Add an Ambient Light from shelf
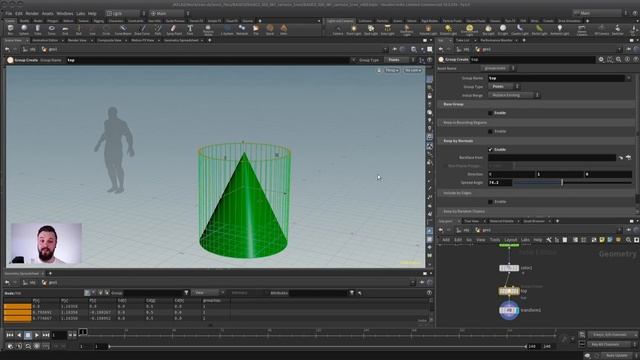This screenshot has width=640, height=360. 560,29
